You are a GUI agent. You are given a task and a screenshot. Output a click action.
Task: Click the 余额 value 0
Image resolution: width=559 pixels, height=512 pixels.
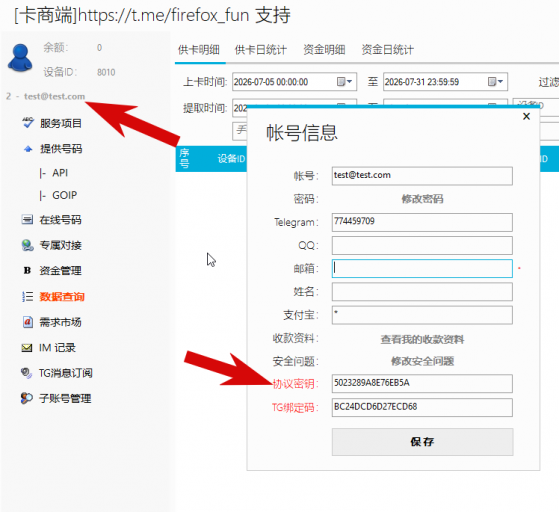tap(99, 47)
